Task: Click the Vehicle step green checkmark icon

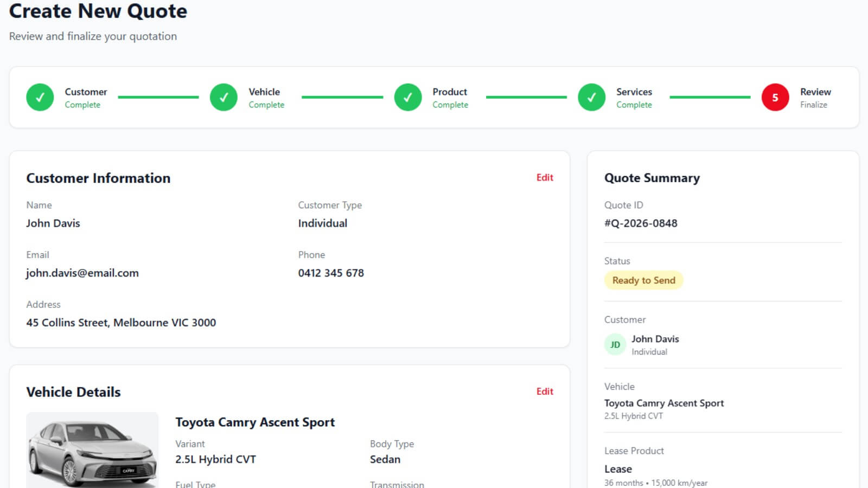Action: click(x=224, y=98)
